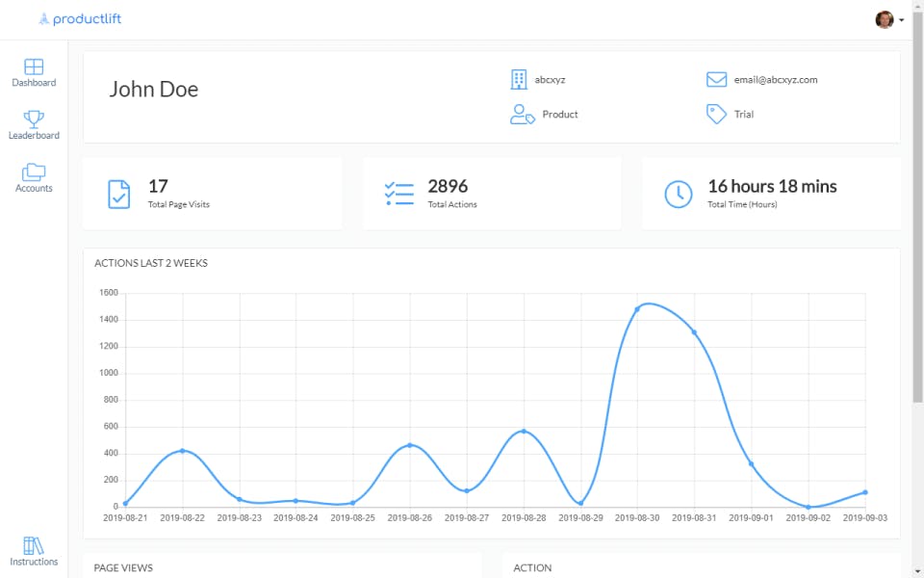Click the chart data point for 2019-08-30
Image resolution: width=924 pixels, height=578 pixels.
637,309
